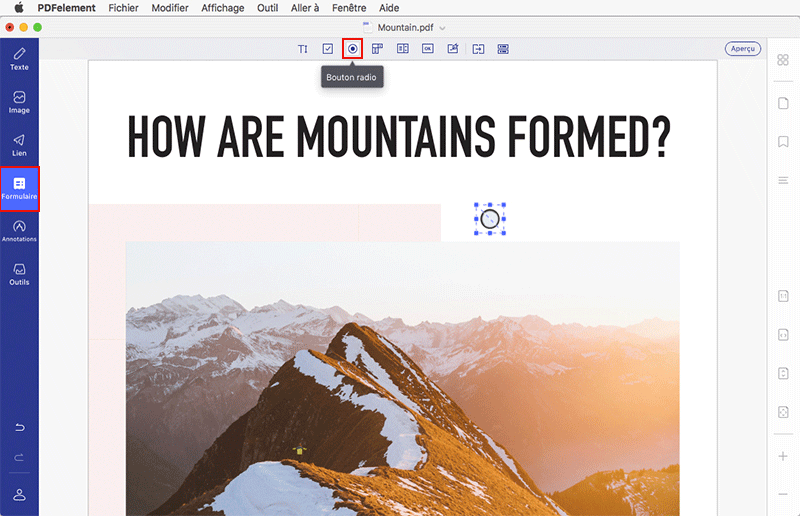
Task: Click the full screen view icon
Action: (783, 412)
